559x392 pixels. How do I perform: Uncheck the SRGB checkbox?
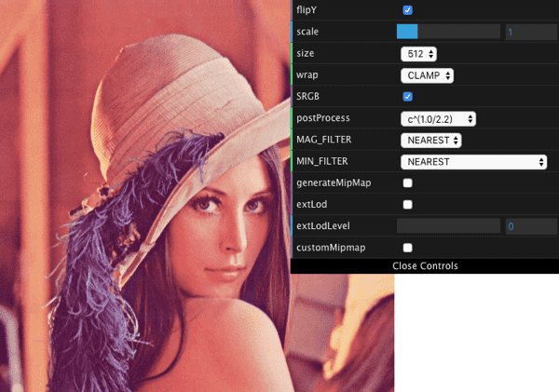(x=407, y=97)
